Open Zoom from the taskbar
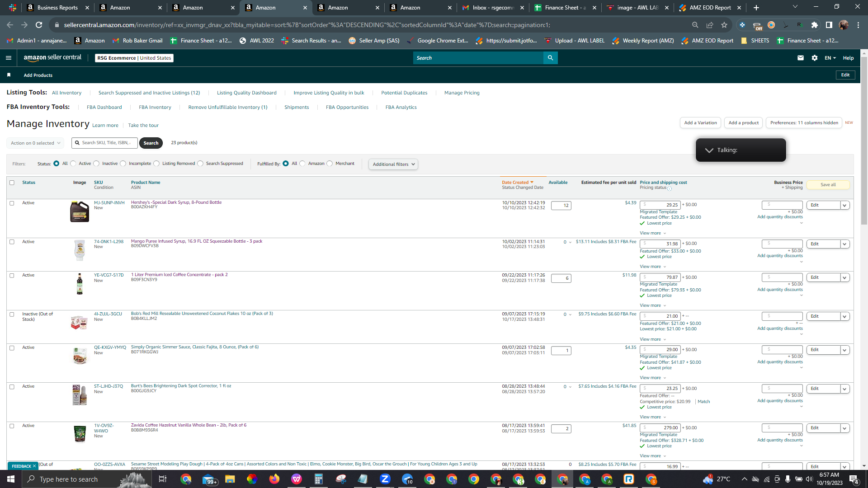This screenshot has width=868, height=488. 385,479
